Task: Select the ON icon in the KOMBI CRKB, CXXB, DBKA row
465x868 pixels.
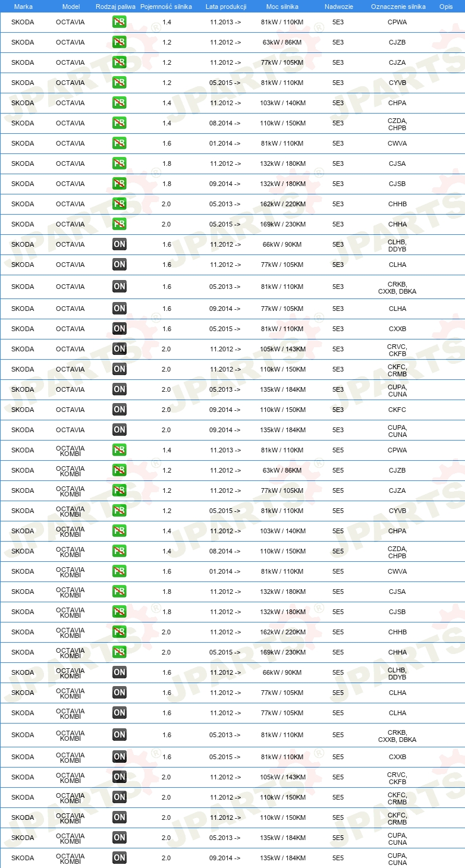Action: [120, 735]
